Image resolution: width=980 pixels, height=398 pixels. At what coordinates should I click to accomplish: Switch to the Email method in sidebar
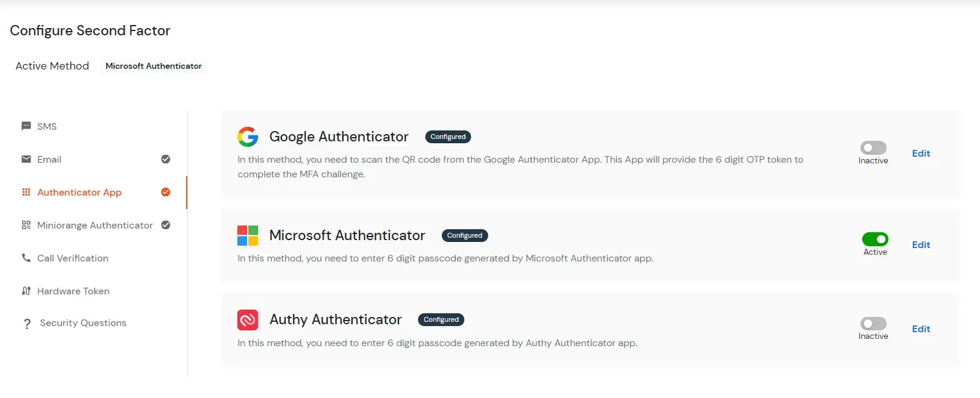coord(49,159)
